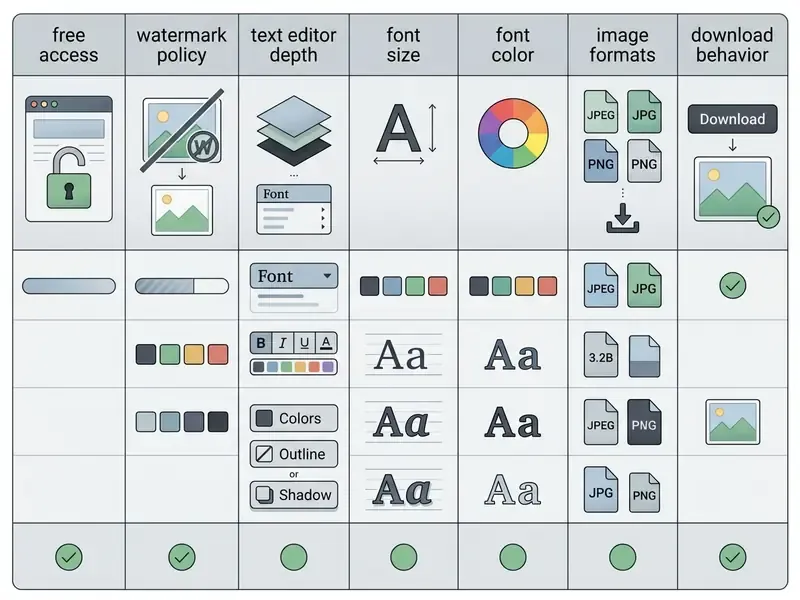Click the grey PNG file icon beside blue PNG
This screenshot has width=800, height=600.
[x=644, y=161]
